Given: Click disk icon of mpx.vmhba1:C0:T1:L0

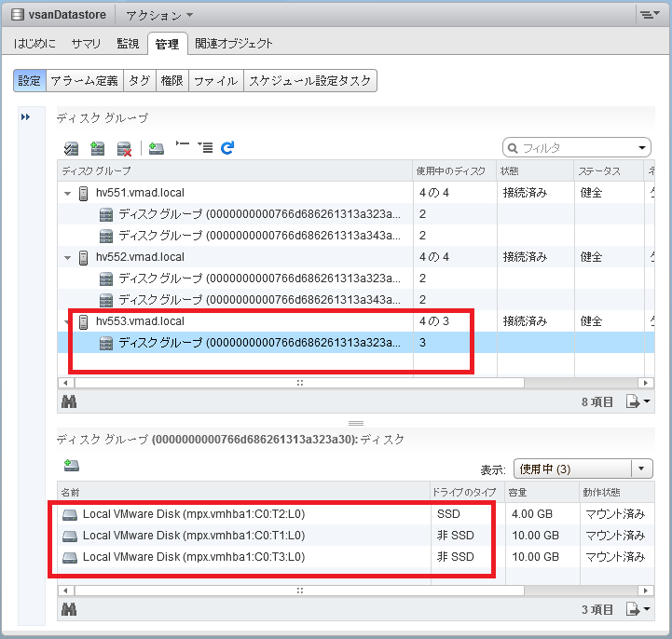Looking at the screenshot, I should [x=70, y=536].
